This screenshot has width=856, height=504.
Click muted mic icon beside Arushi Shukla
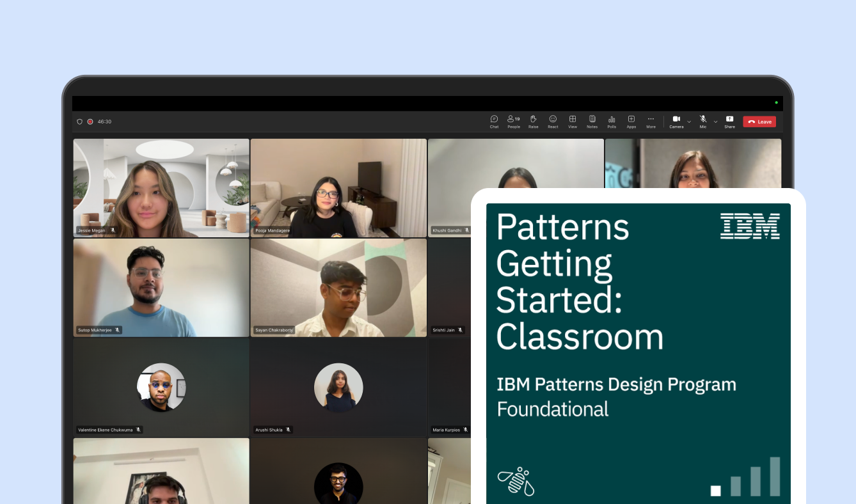click(288, 430)
